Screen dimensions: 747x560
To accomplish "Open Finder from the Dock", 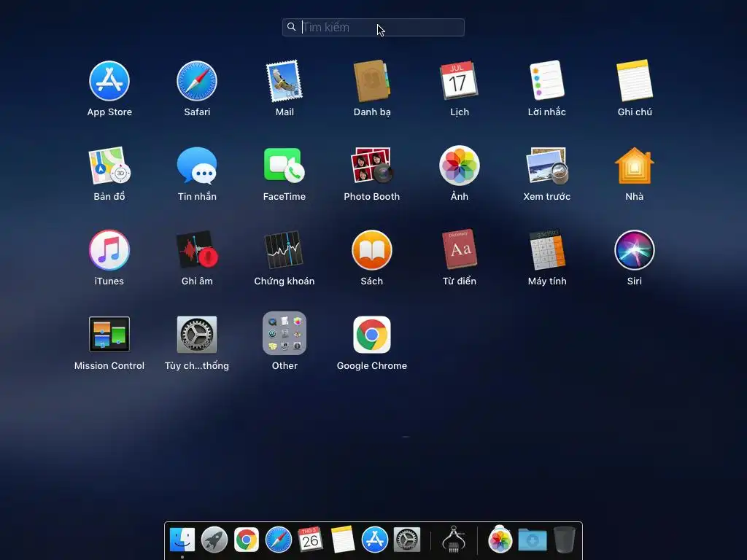I will [x=182, y=540].
